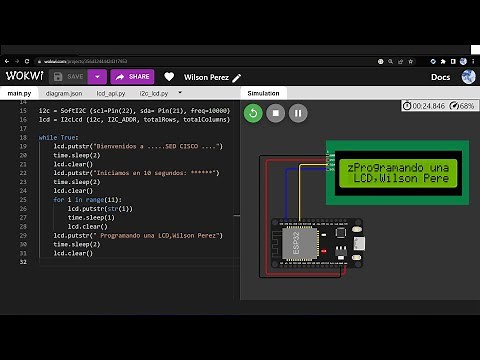Select the ESP32 board component
Viewport: 480px width, 360px height.
(317, 243)
